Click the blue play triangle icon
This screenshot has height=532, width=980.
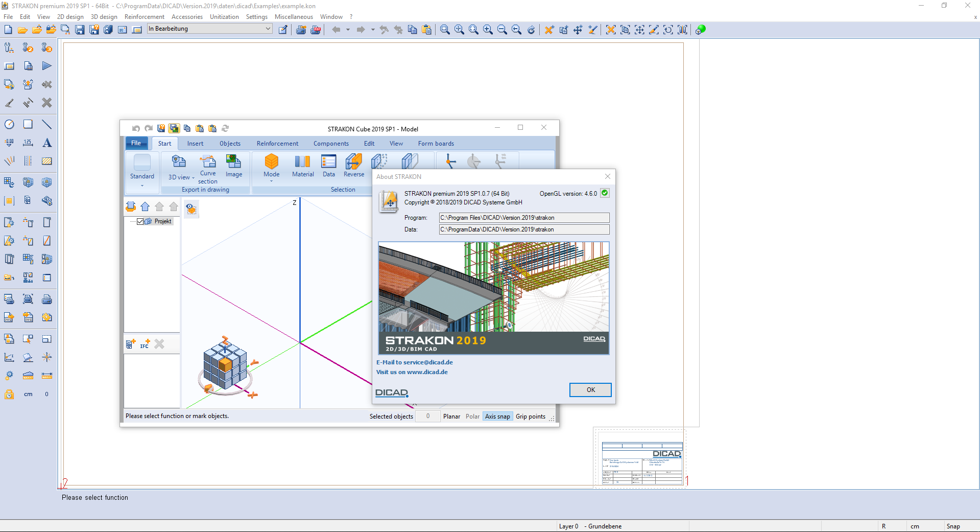(46, 66)
